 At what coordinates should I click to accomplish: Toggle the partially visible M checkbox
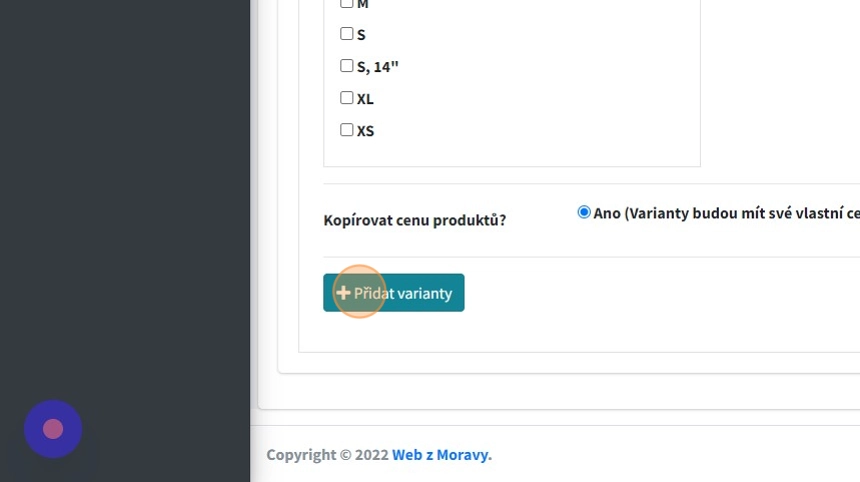347,4
